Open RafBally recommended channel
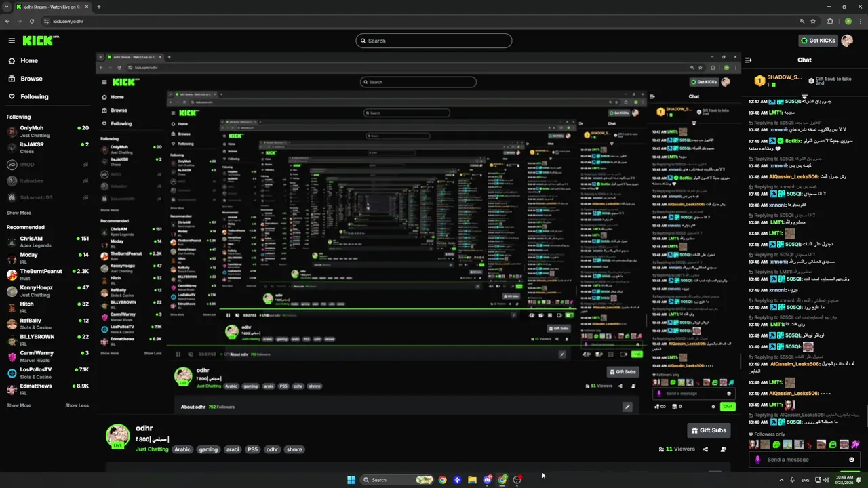Screen dimensions: 868x488 pyautogui.click(x=47, y=323)
